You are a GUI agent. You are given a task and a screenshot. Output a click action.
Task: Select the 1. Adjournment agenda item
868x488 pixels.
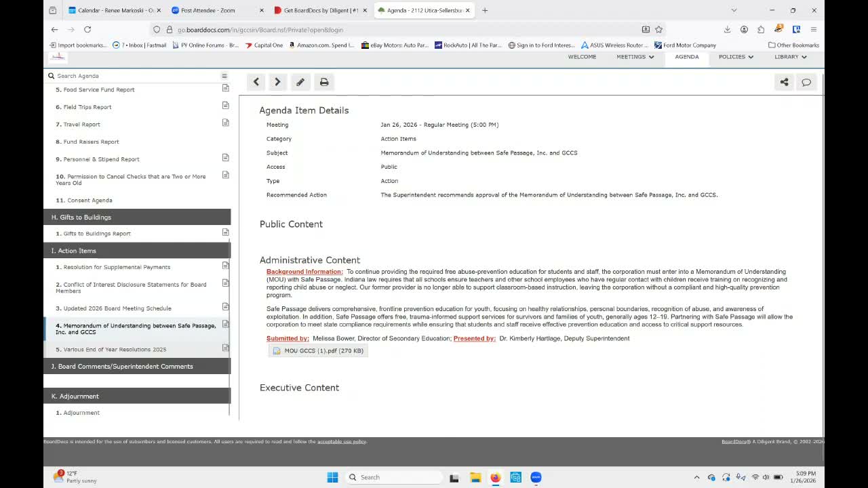point(78,413)
